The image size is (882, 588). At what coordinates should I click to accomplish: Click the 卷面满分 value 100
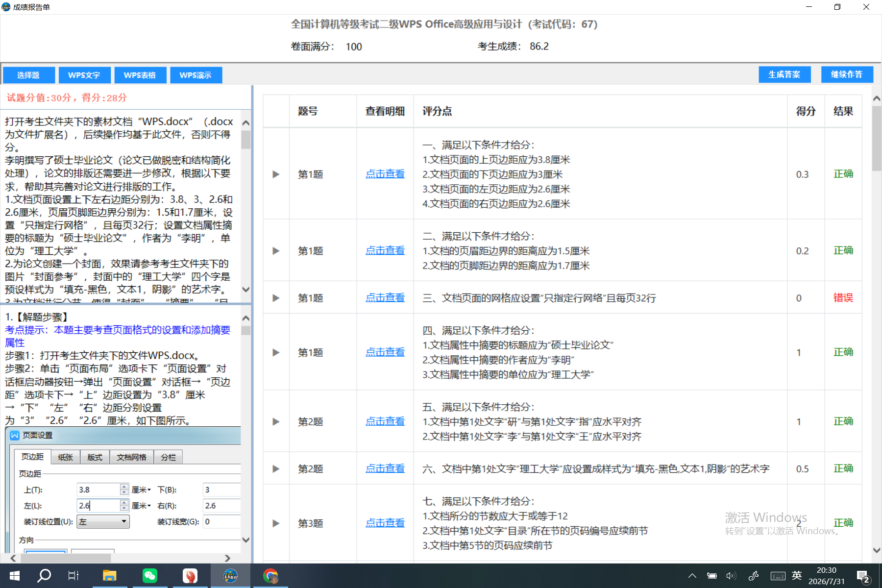pyautogui.click(x=354, y=47)
